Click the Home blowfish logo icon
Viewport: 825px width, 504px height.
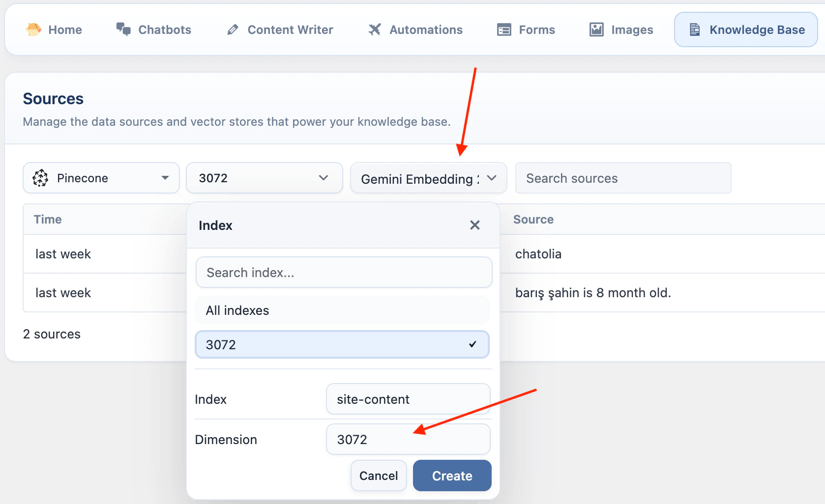pyautogui.click(x=33, y=29)
